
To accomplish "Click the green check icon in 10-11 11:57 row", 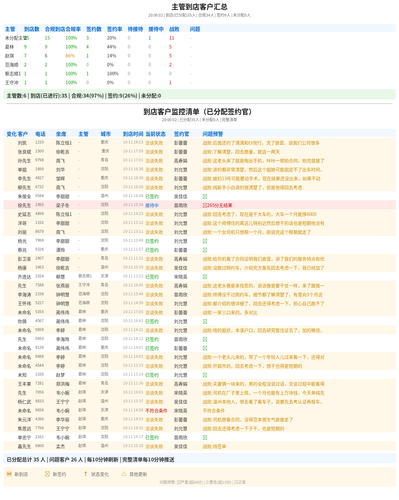I will pyautogui.click(x=205, y=250).
